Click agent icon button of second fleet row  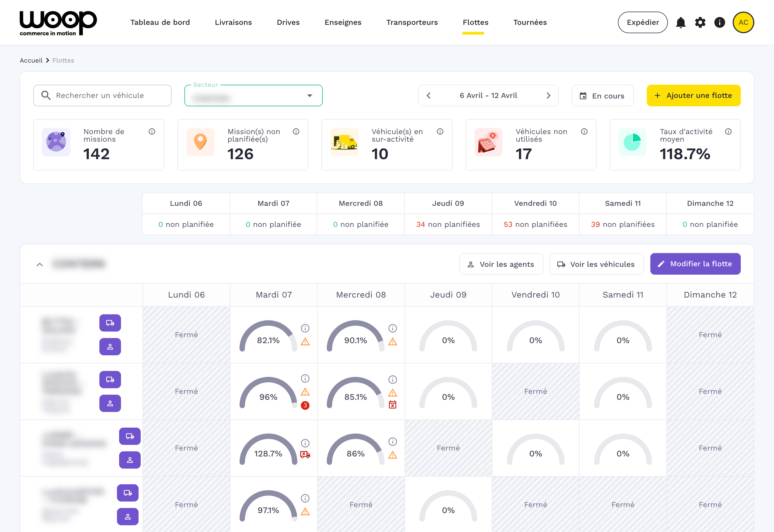tap(110, 403)
